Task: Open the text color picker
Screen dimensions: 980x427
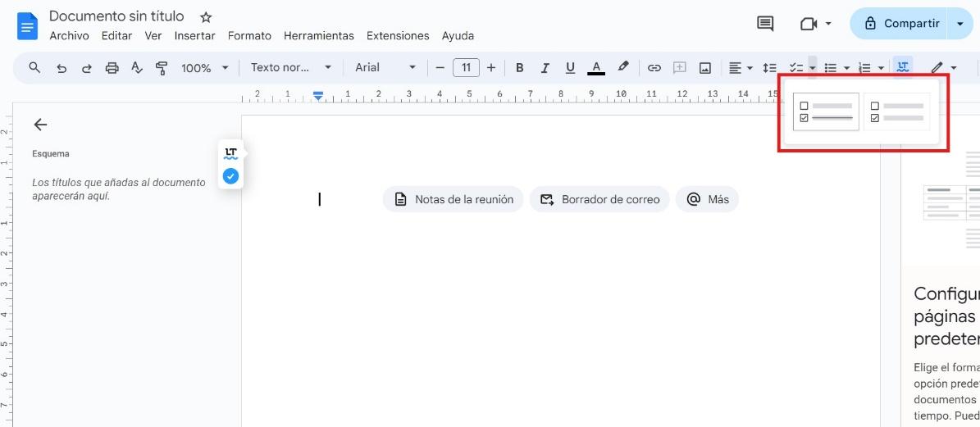Action: [x=596, y=67]
